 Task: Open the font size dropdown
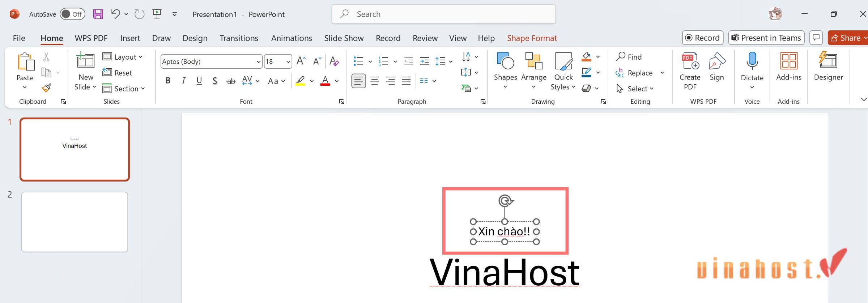coord(288,62)
